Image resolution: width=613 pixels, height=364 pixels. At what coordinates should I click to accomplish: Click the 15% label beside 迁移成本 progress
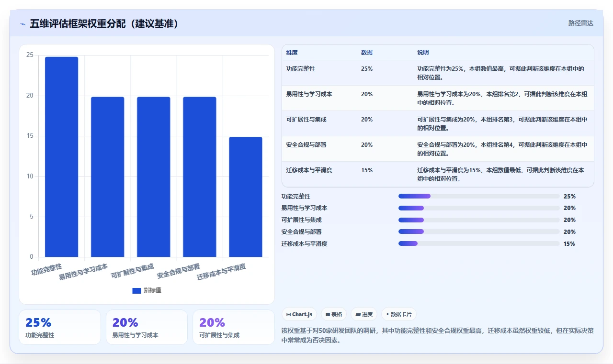click(569, 243)
